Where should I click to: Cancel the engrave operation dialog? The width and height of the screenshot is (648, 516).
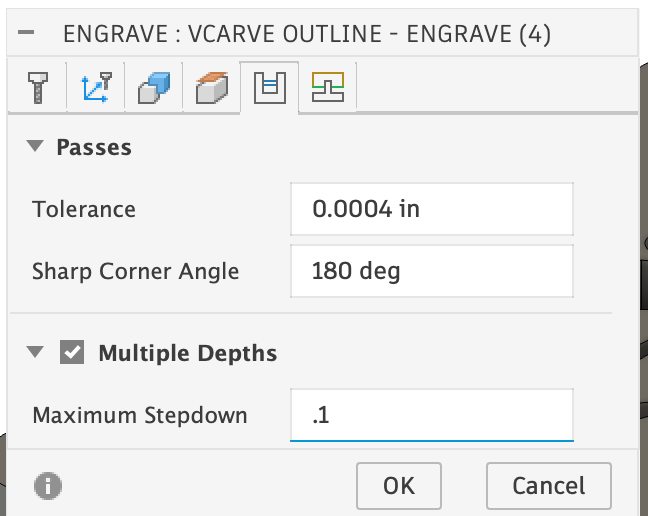[x=548, y=485]
